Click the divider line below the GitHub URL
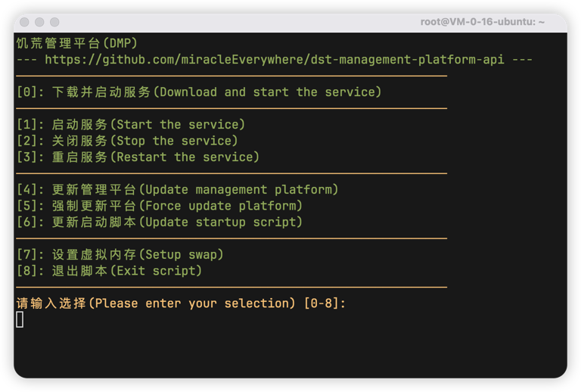 point(231,76)
